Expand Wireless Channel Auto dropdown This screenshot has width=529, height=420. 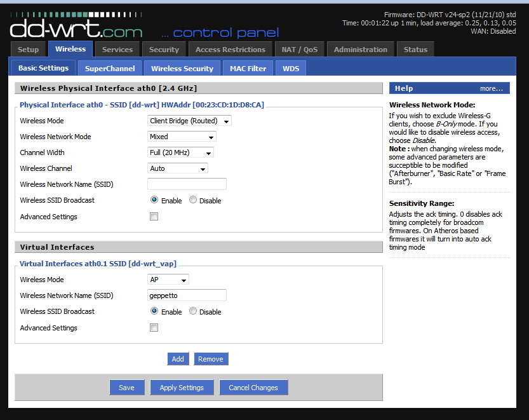177,168
